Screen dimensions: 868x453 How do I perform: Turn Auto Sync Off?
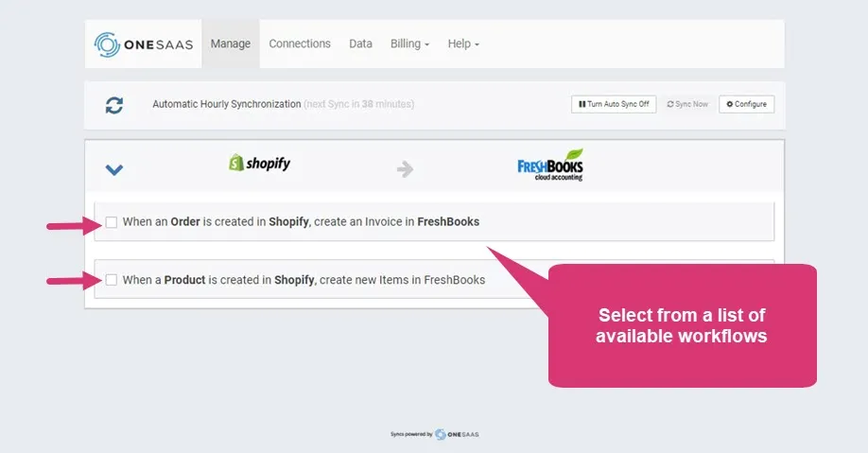click(x=614, y=104)
